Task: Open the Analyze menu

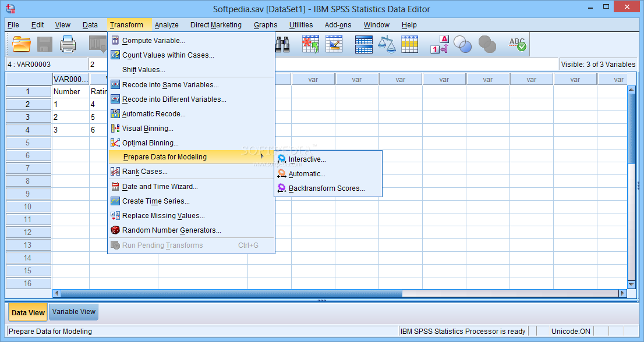Action: (167, 24)
